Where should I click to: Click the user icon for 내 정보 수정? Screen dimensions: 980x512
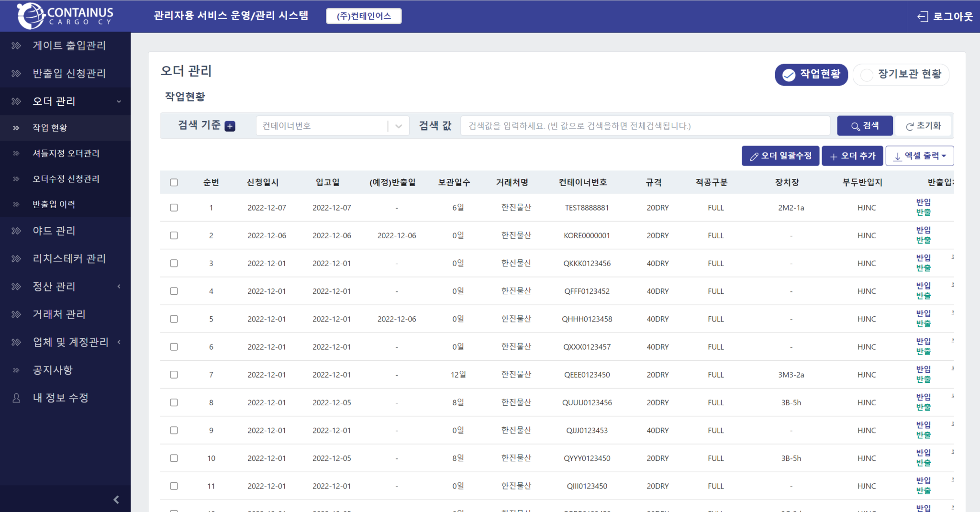(16, 398)
